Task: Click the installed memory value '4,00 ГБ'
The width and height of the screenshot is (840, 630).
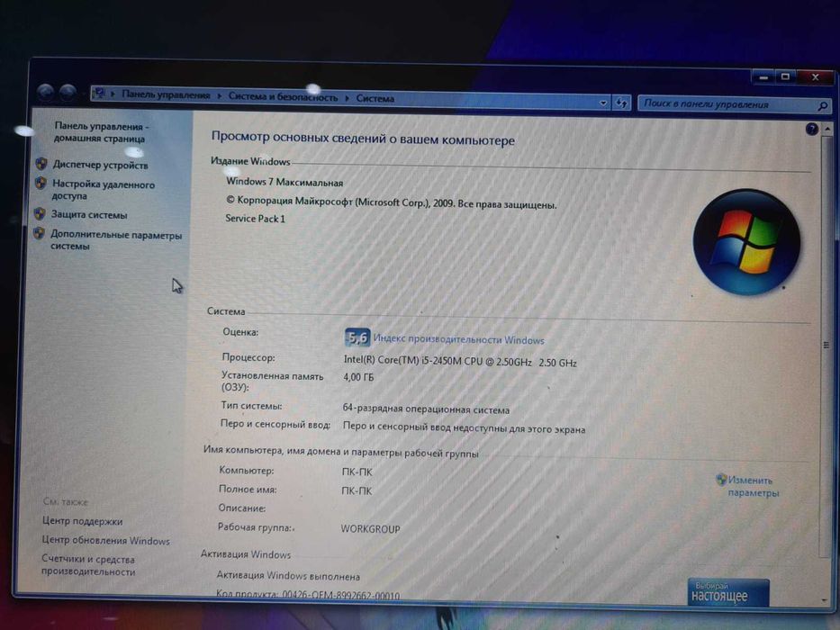Action: (x=358, y=377)
